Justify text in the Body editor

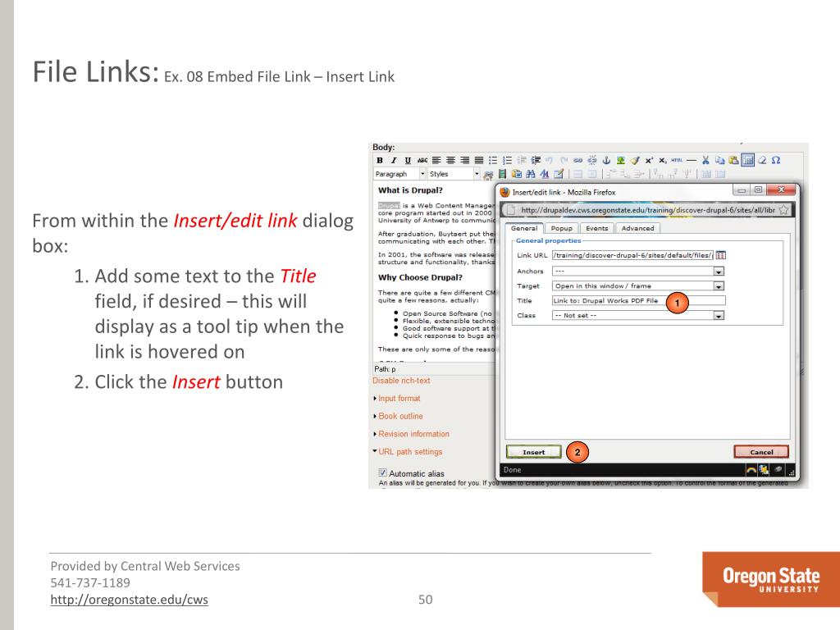pyautogui.click(x=479, y=160)
